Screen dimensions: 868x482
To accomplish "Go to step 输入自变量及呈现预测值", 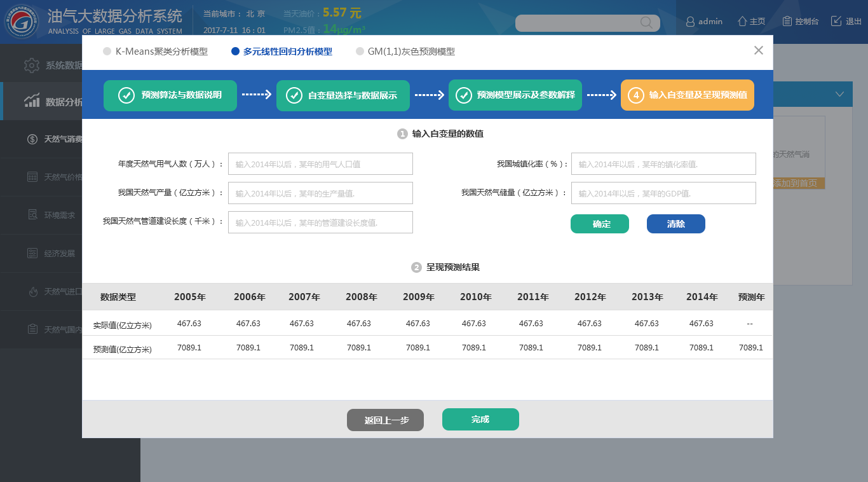I will coord(688,95).
